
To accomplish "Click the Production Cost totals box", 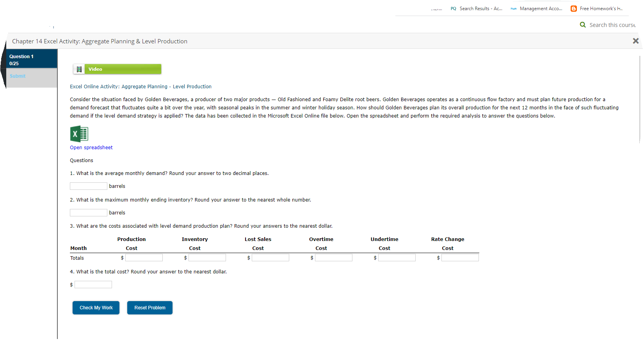I will pos(144,257).
